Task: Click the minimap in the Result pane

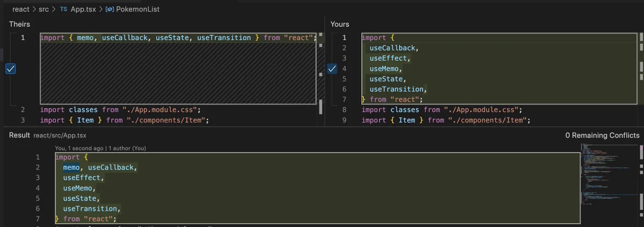Action: (608, 175)
